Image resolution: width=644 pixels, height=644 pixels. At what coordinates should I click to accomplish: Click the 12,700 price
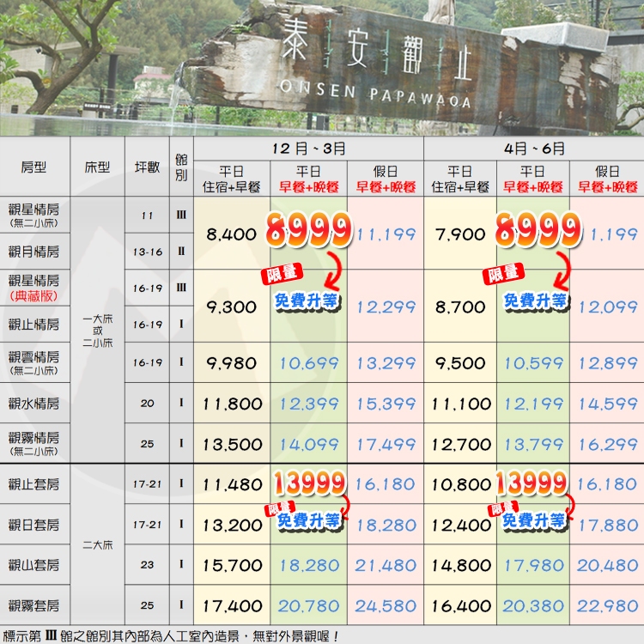(x=461, y=444)
